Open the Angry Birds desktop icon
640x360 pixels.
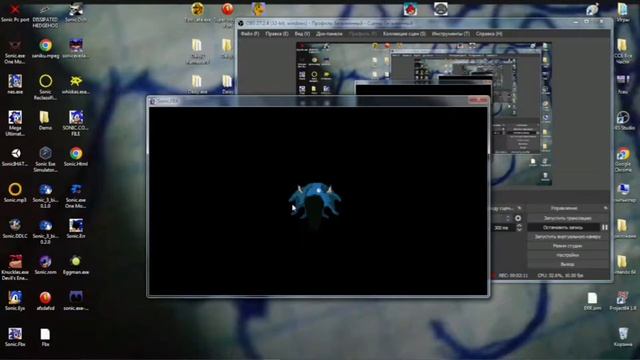pyautogui.click(x=410, y=9)
